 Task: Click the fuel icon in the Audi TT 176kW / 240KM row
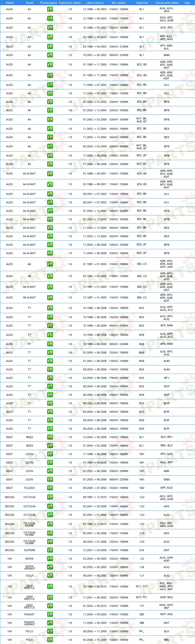click(50, 378)
